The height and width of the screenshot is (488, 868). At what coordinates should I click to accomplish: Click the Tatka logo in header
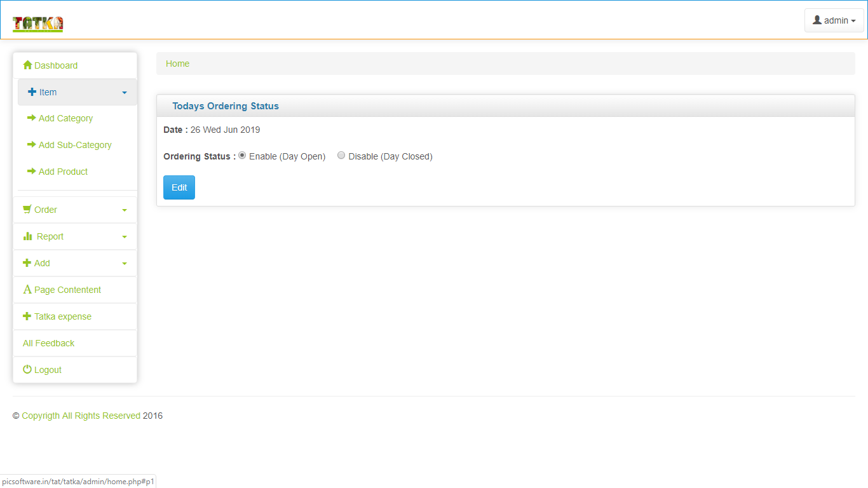tap(37, 24)
